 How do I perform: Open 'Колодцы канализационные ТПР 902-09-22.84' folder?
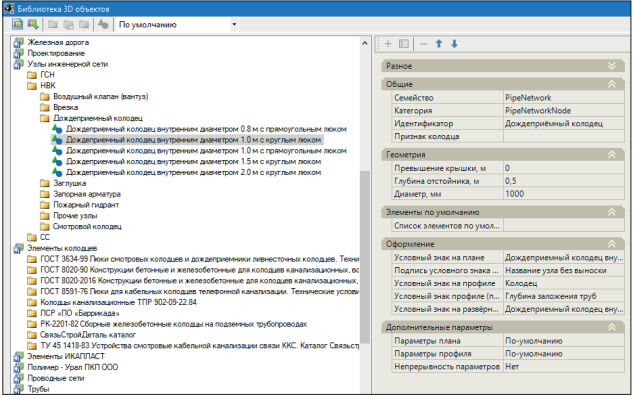pyautogui.click(x=118, y=303)
